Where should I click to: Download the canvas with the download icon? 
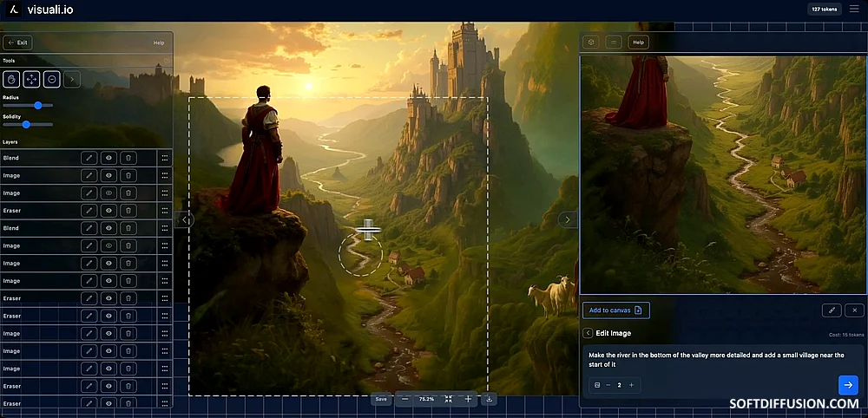coord(489,399)
